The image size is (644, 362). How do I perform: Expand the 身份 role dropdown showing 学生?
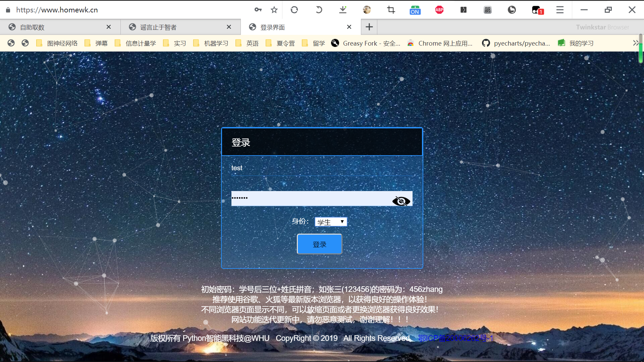[331, 222]
